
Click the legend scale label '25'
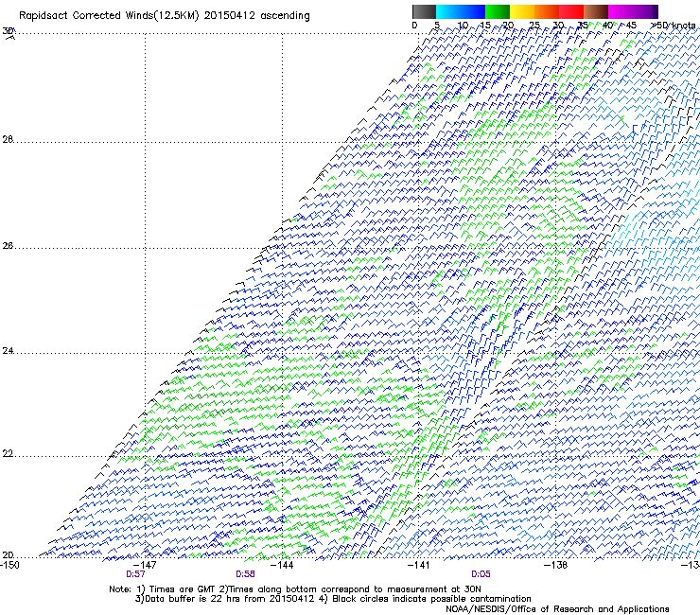(x=534, y=26)
